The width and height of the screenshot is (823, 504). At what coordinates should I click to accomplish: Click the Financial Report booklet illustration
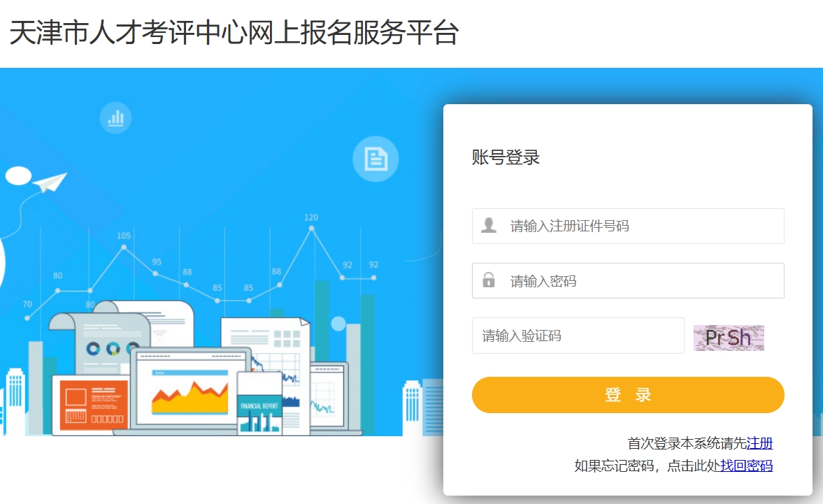tap(259, 403)
